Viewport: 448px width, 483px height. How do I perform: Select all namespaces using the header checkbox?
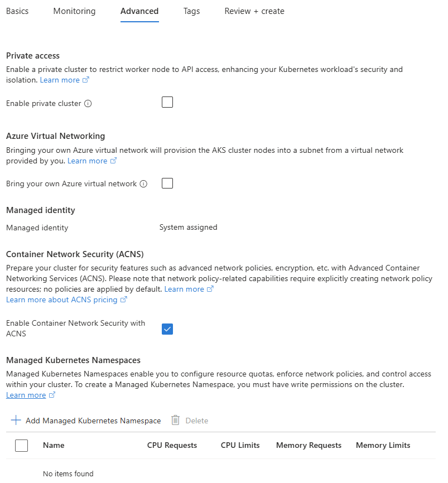[21, 445]
